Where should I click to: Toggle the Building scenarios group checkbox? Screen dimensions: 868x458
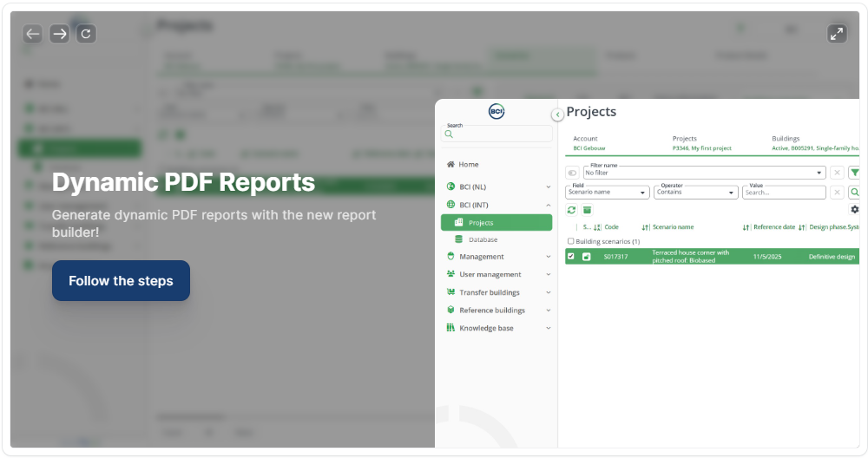(571, 241)
